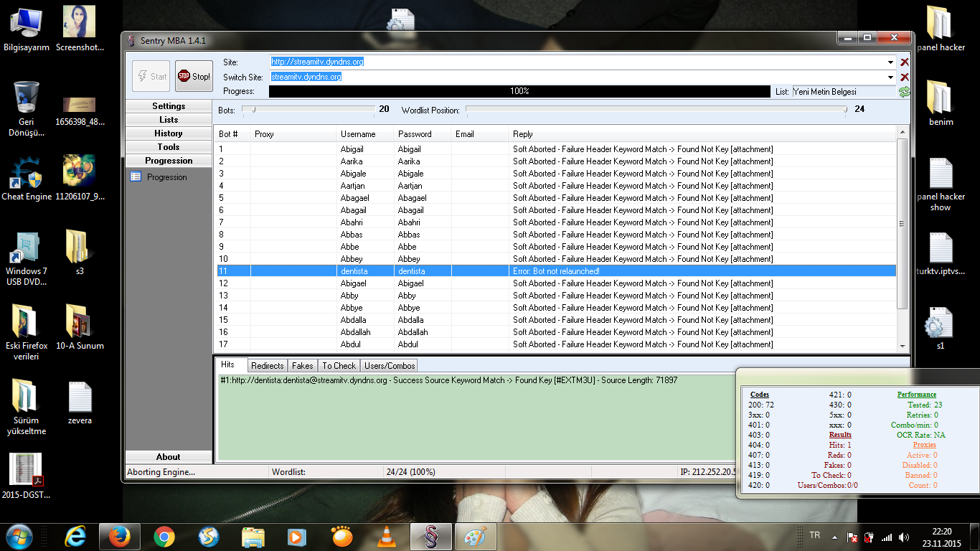
Task: Expand the Switch Site dropdown
Action: pos(890,77)
